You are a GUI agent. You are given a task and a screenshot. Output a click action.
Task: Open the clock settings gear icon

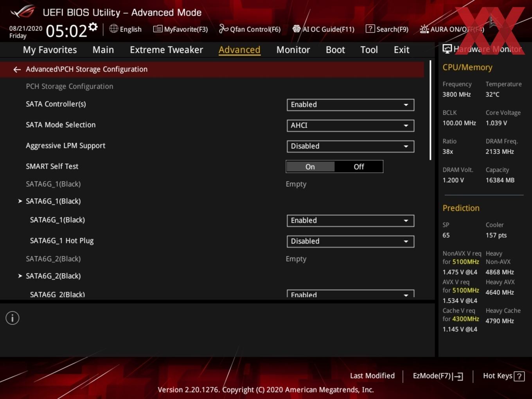pyautogui.click(x=93, y=27)
